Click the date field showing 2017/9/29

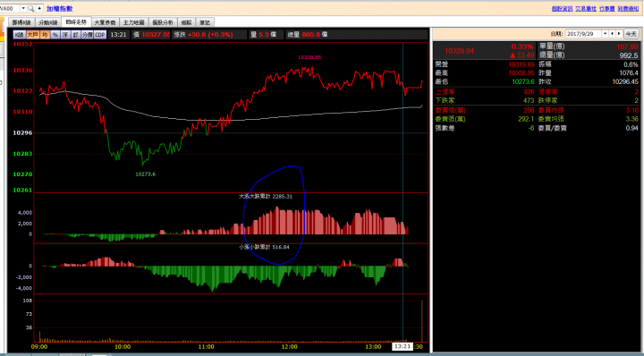(x=583, y=34)
